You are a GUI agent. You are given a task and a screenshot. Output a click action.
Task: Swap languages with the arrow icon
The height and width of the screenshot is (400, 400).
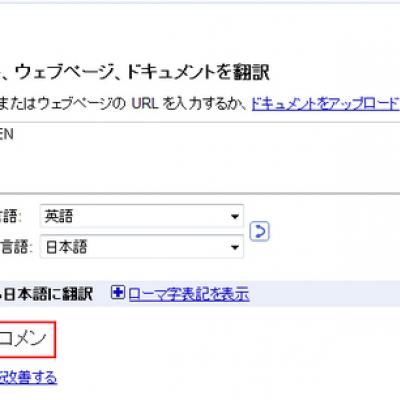click(x=259, y=231)
